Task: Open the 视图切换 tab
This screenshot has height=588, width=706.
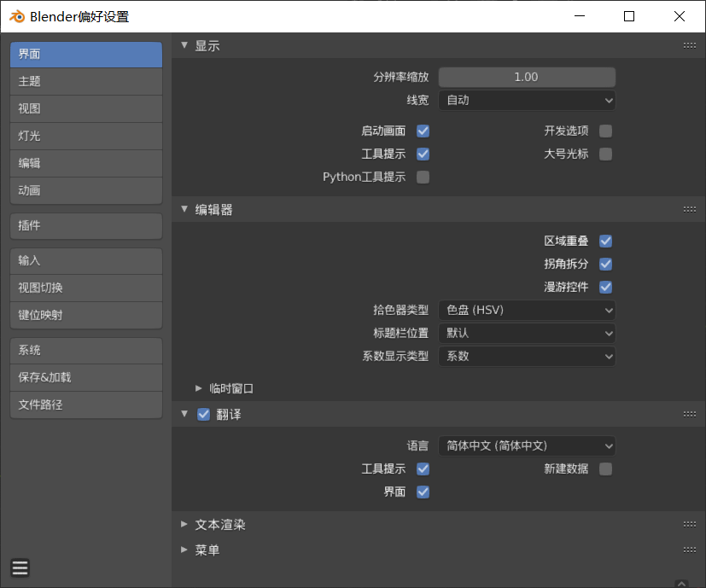Action: pyautogui.click(x=86, y=288)
